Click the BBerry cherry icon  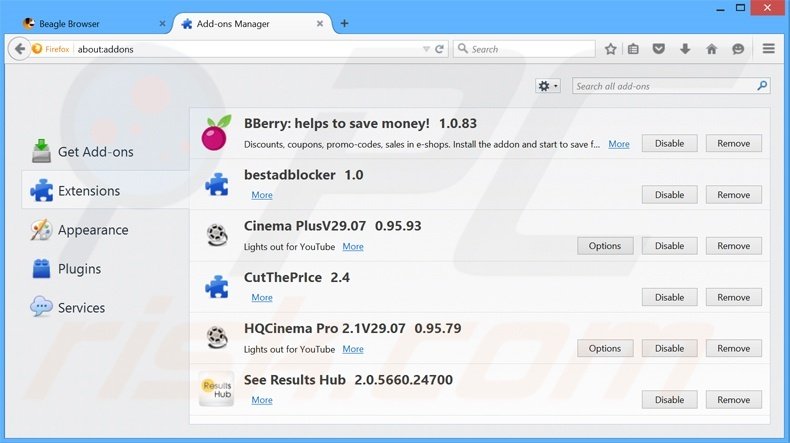click(216, 133)
